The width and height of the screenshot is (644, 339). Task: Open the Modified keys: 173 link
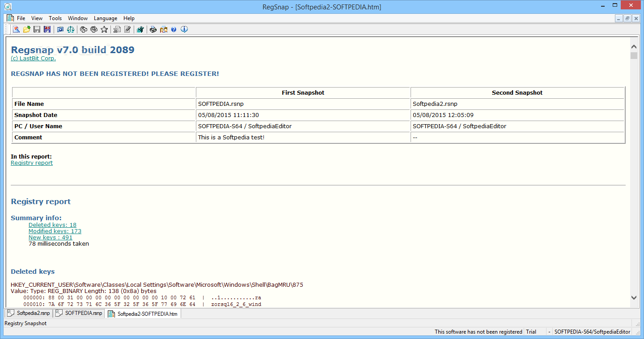(x=55, y=231)
